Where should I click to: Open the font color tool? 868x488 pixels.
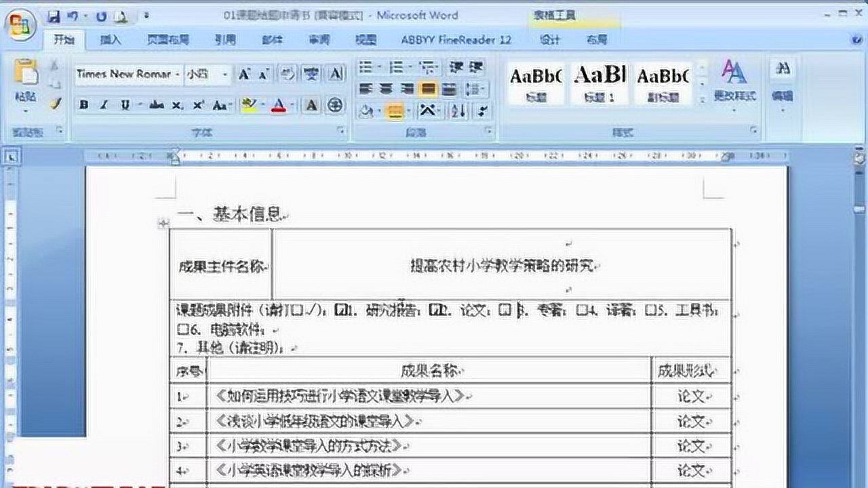(x=279, y=106)
